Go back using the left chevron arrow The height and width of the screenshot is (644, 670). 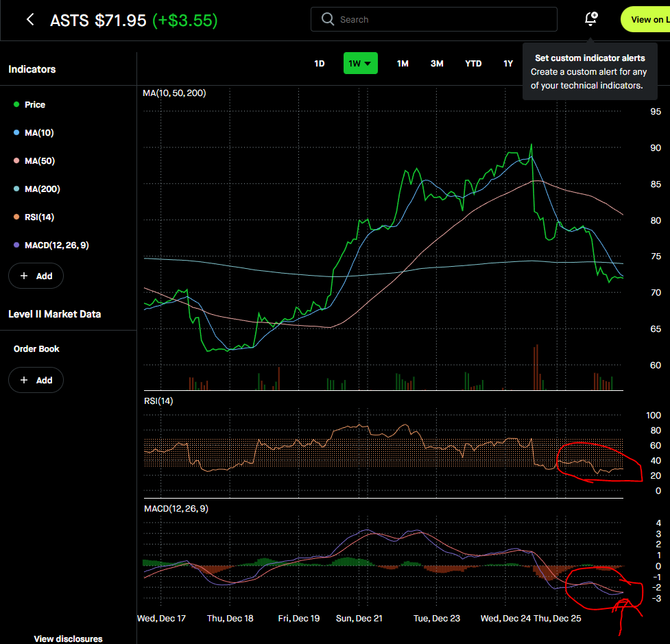30,19
